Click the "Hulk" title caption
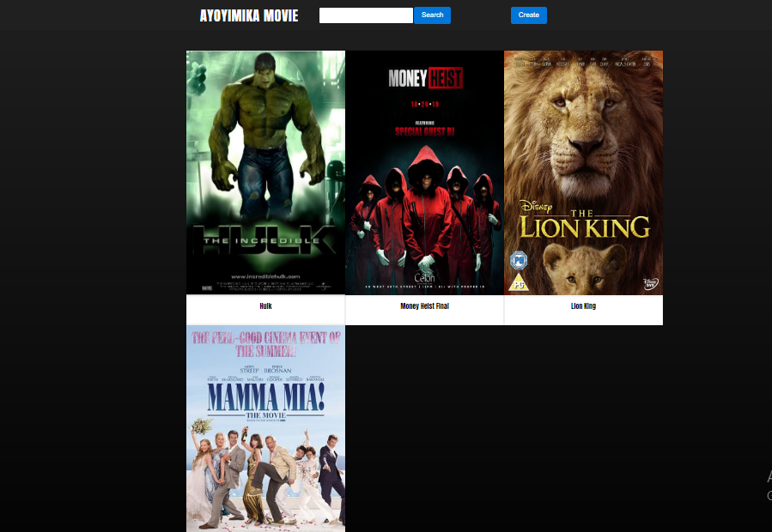The image size is (772, 532). 265,306
